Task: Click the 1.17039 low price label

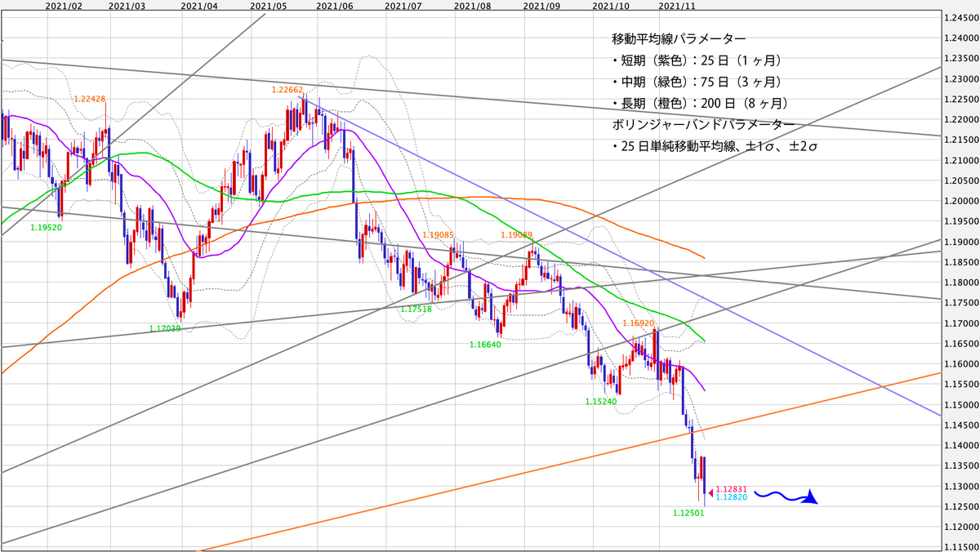Action: pos(165,328)
